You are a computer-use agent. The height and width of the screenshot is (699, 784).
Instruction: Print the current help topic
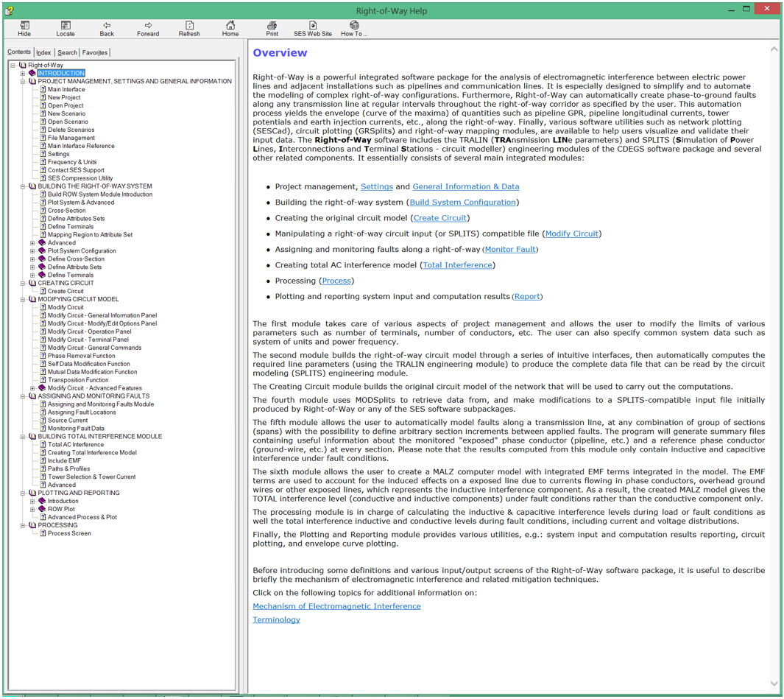pyautogui.click(x=272, y=29)
